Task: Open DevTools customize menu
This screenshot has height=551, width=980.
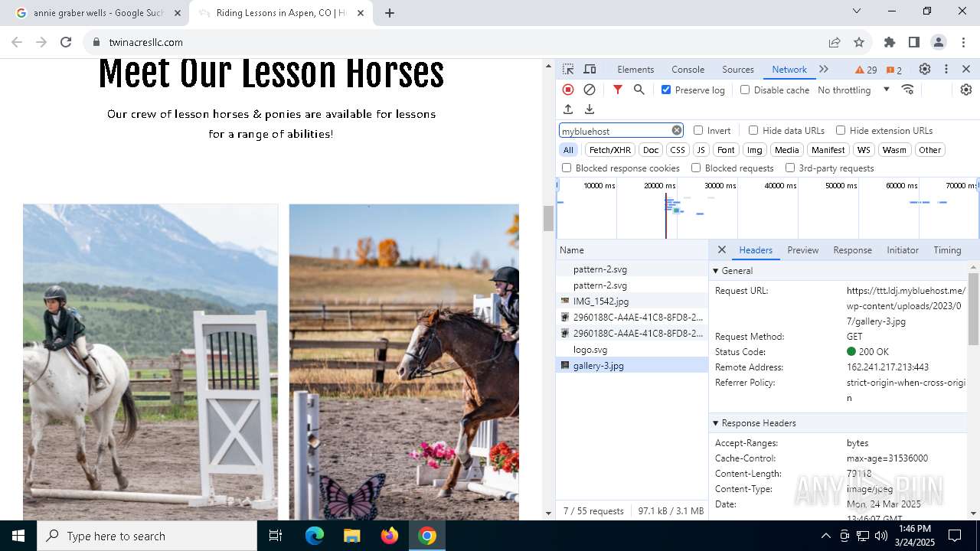Action: pos(946,70)
